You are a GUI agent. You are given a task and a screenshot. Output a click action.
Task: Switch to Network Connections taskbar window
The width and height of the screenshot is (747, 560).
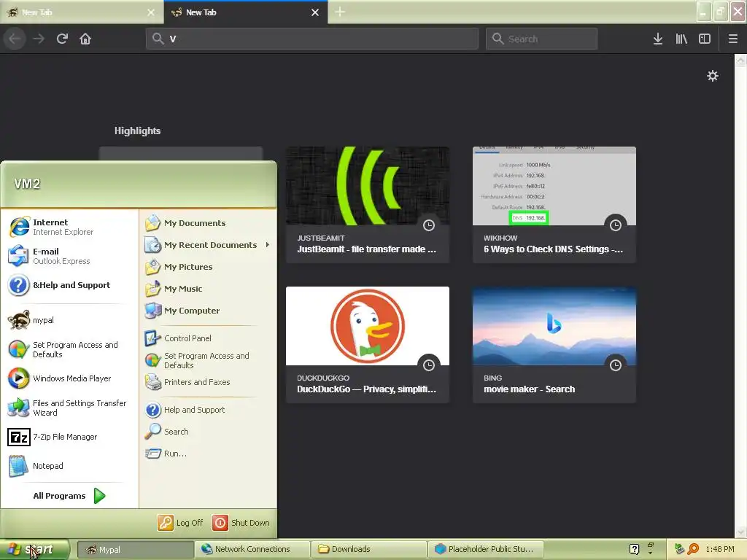point(252,550)
